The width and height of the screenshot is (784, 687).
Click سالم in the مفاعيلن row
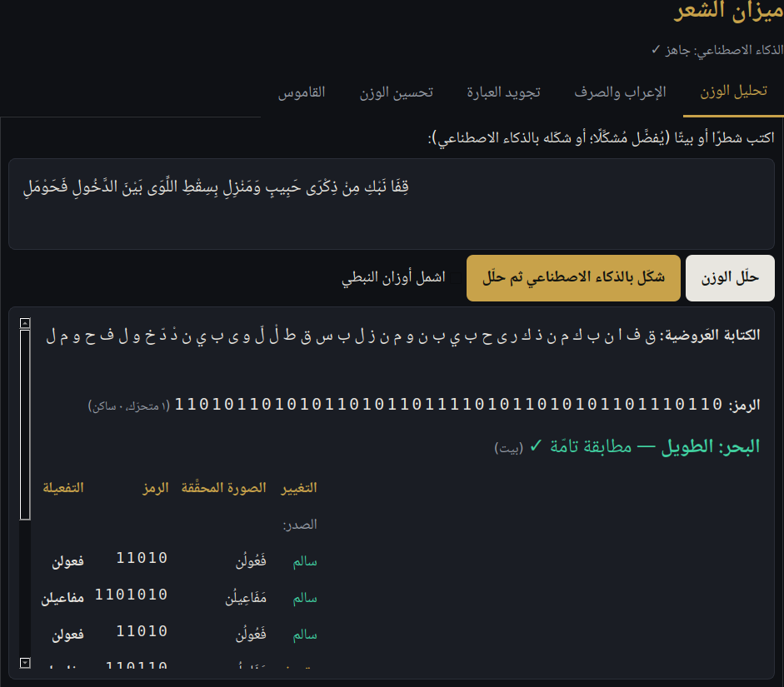(305, 598)
